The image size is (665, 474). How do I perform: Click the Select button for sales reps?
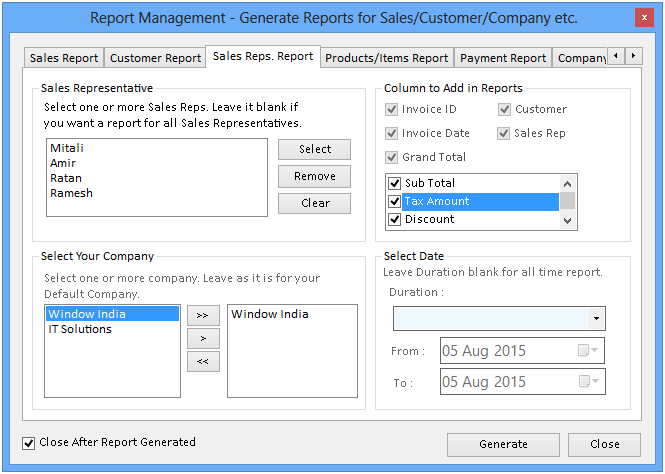click(x=314, y=149)
